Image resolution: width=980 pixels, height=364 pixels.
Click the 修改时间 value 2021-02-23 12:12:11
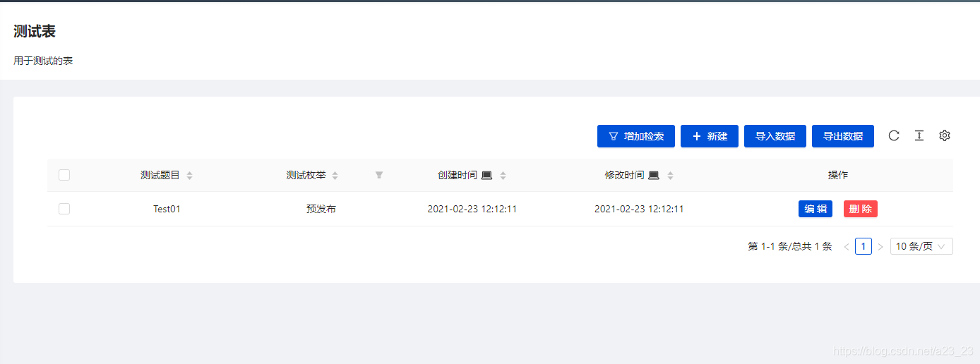pyautogui.click(x=639, y=209)
